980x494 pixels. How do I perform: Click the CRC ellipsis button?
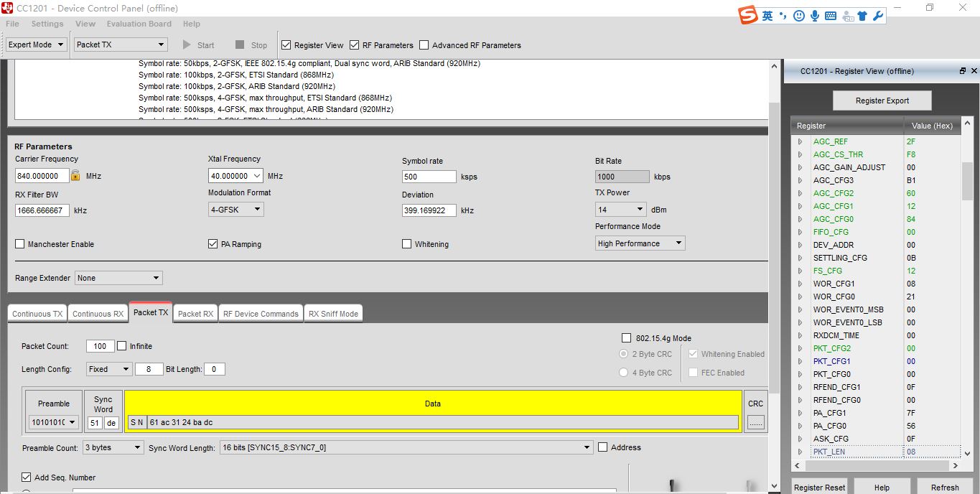coord(755,422)
